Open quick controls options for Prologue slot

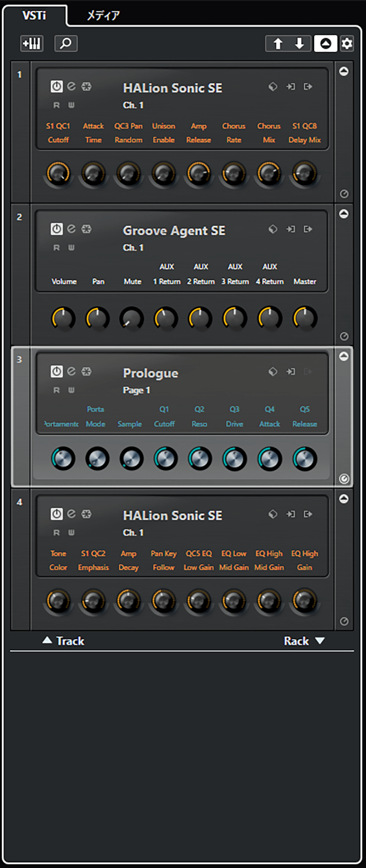(x=344, y=479)
